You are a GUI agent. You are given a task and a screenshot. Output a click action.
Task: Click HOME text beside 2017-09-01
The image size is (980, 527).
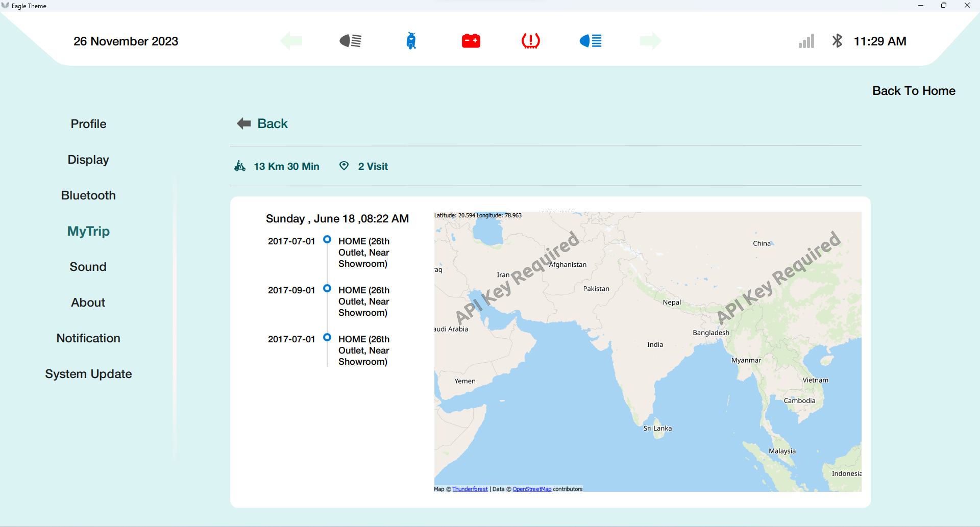(364, 302)
